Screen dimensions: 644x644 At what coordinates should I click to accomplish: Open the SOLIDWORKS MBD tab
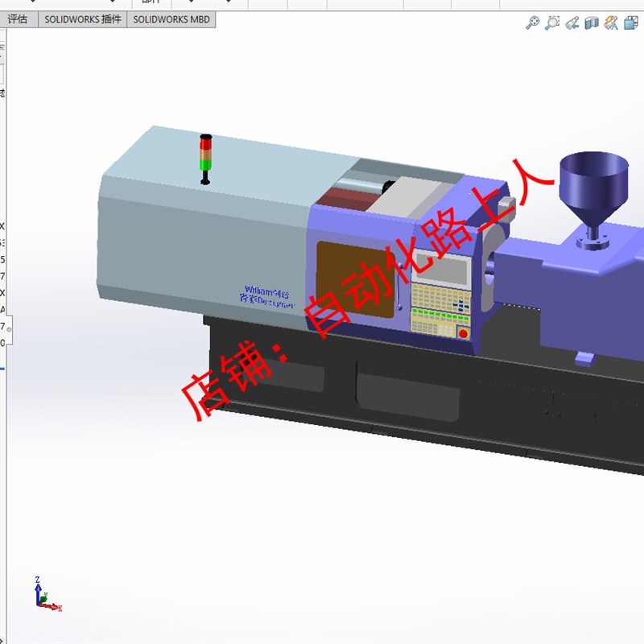point(171,19)
